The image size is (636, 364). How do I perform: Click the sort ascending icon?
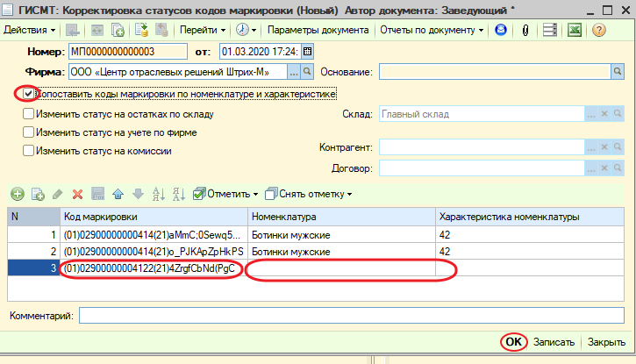click(x=159, y=194)
